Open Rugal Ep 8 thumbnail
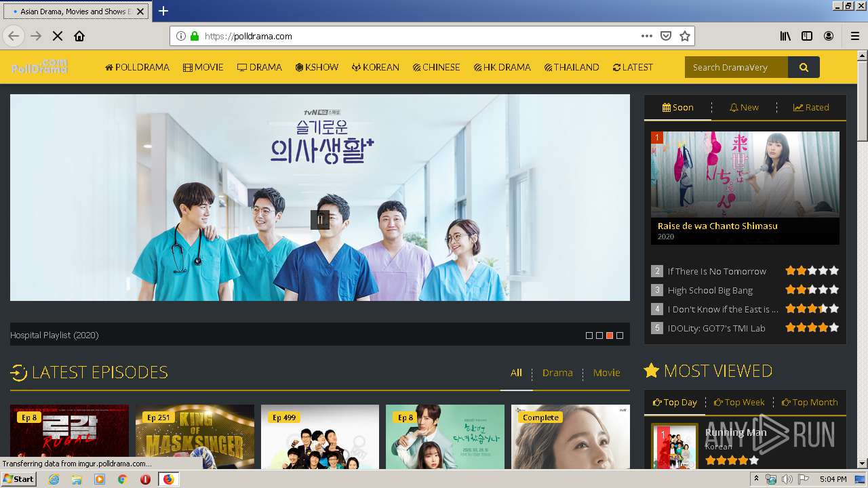 69,437
